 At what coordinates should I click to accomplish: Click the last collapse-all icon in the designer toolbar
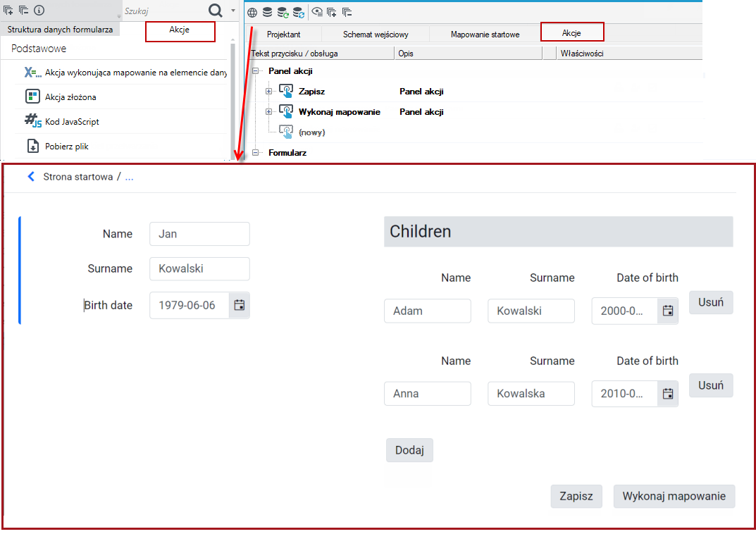click(x=347, y=13)
